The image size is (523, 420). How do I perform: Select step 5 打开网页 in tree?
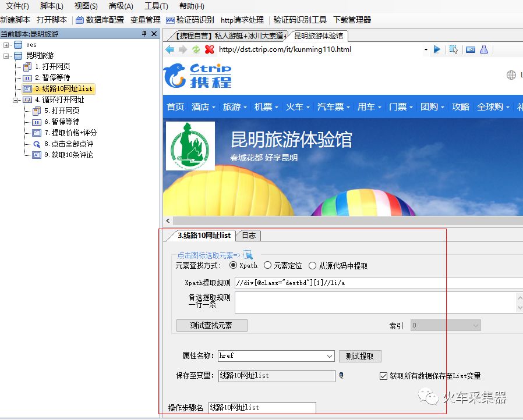click(62, 111)
